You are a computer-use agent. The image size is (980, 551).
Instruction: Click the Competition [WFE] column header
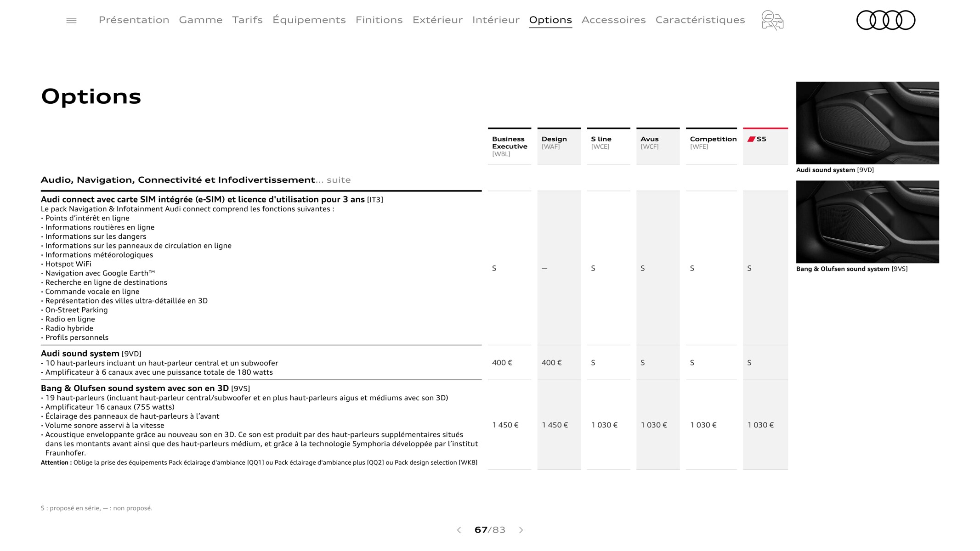point(711,146)
